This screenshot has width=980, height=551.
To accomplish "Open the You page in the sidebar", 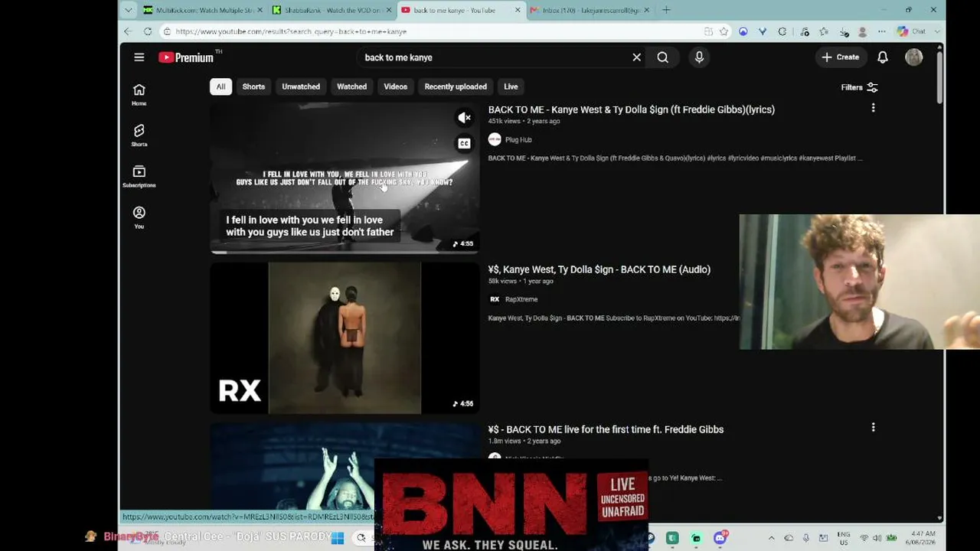I will pos(139,217).
